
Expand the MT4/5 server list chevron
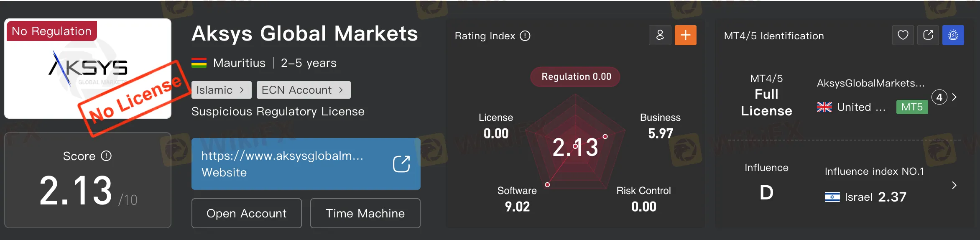pyautogui.click(x=954, y=97)
